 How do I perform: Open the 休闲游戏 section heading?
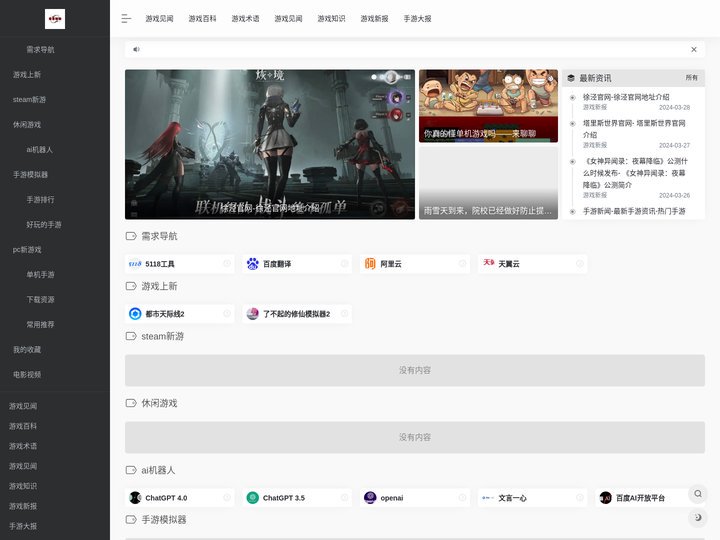click(159, 403)
